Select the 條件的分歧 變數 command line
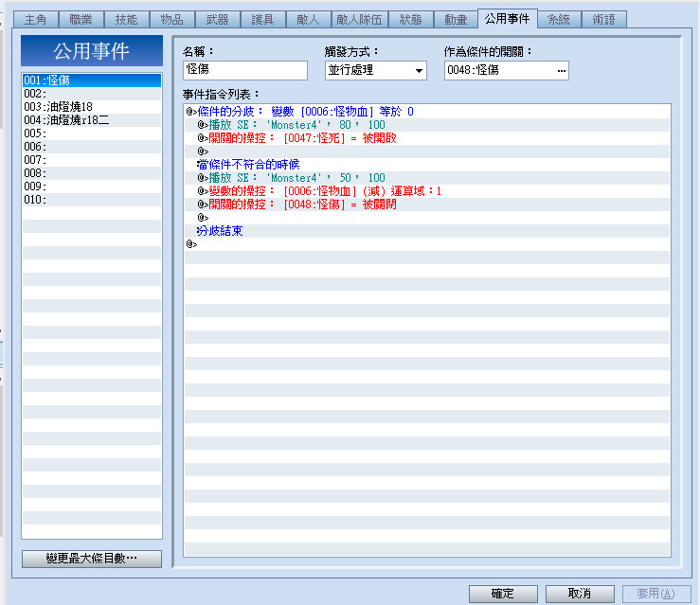Image resolution: width=700 pixels, height=605 pixels. pyautogui.click(x=427, y=112)
